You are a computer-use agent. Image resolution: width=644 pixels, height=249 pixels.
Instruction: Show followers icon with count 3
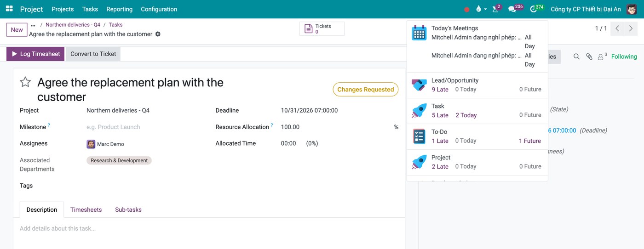pos(602,57)
